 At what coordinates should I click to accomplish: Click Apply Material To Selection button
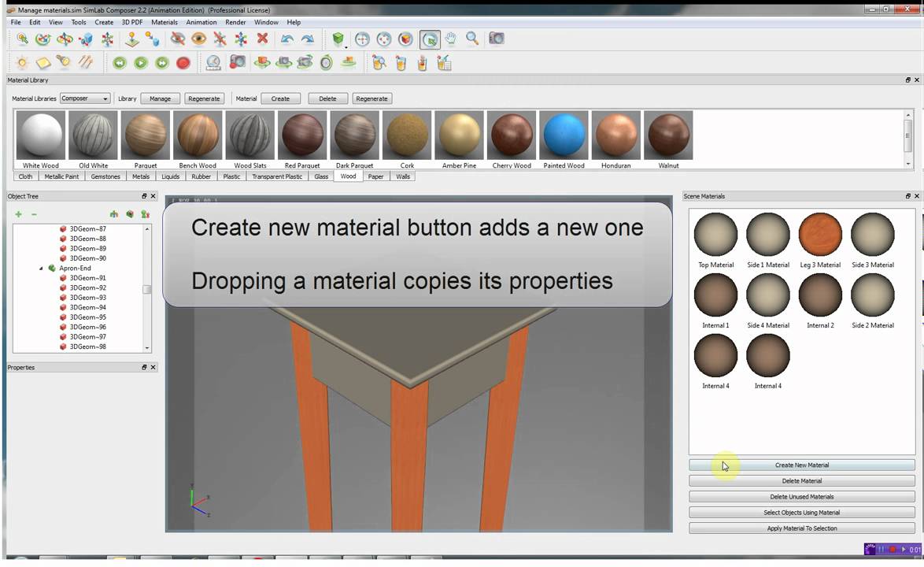point(801,528)
